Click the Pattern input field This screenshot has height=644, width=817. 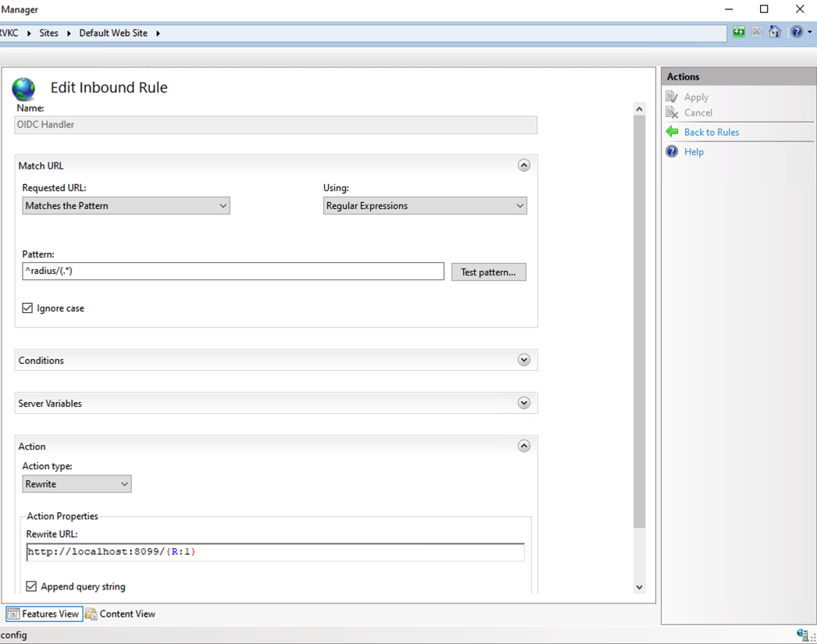[233, 271]
